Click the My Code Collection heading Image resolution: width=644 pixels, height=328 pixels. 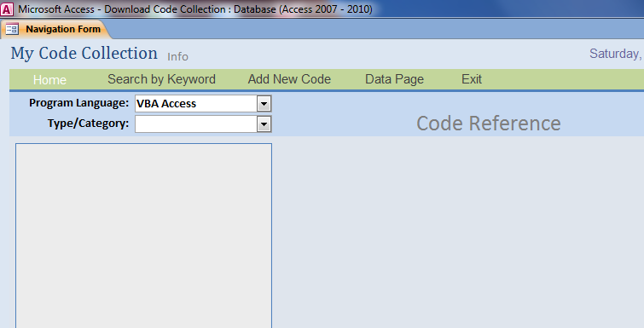84,54
